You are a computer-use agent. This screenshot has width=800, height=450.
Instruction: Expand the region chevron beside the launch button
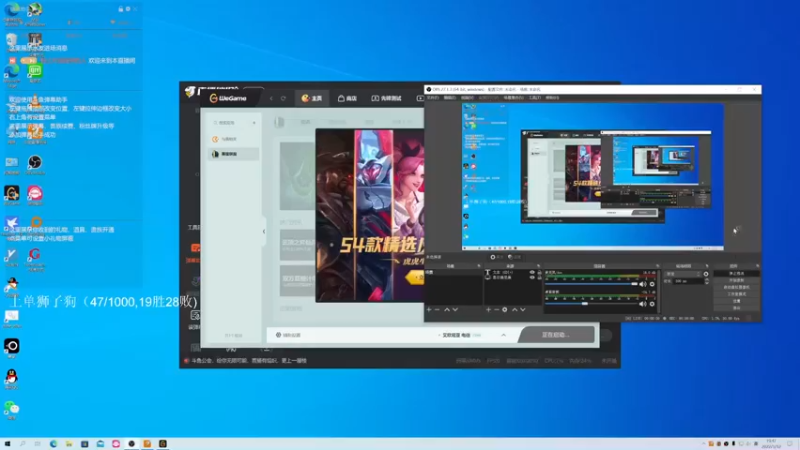click(x=504, y=335)
